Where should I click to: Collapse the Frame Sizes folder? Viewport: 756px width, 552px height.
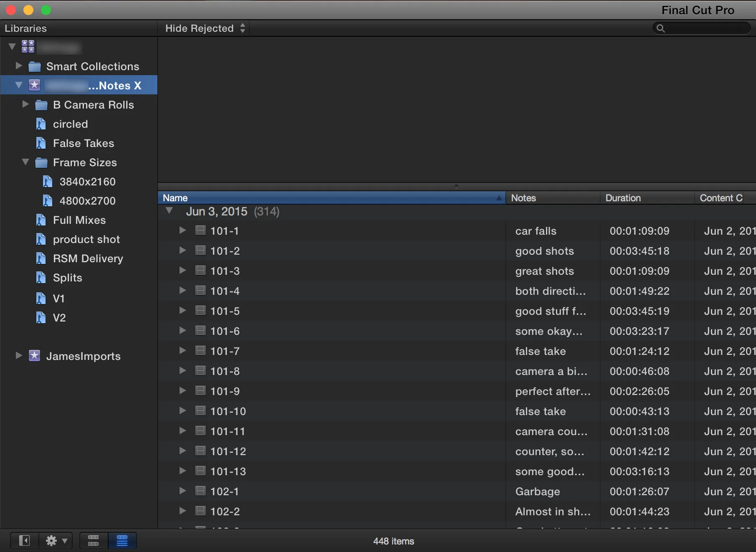pos(25,162)
